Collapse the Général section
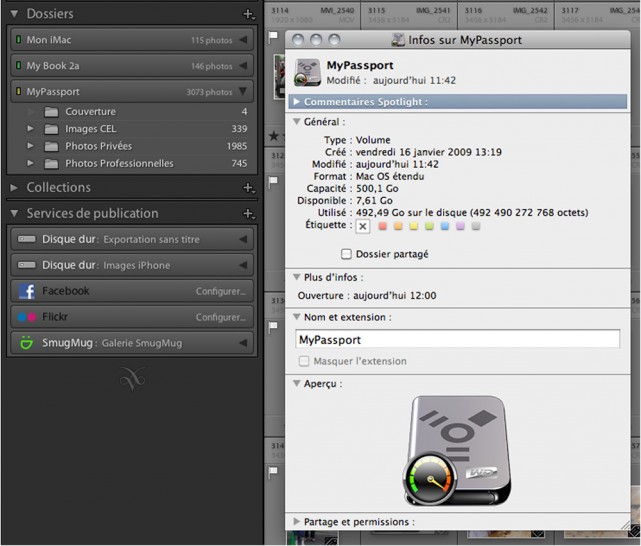The image size is (641, 546). pos(297,122)
